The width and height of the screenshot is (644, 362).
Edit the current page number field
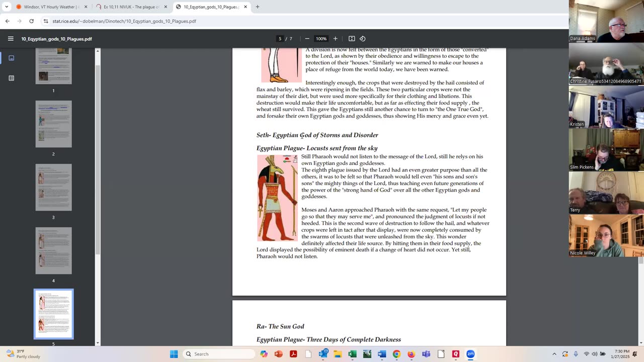coord(280,39)
